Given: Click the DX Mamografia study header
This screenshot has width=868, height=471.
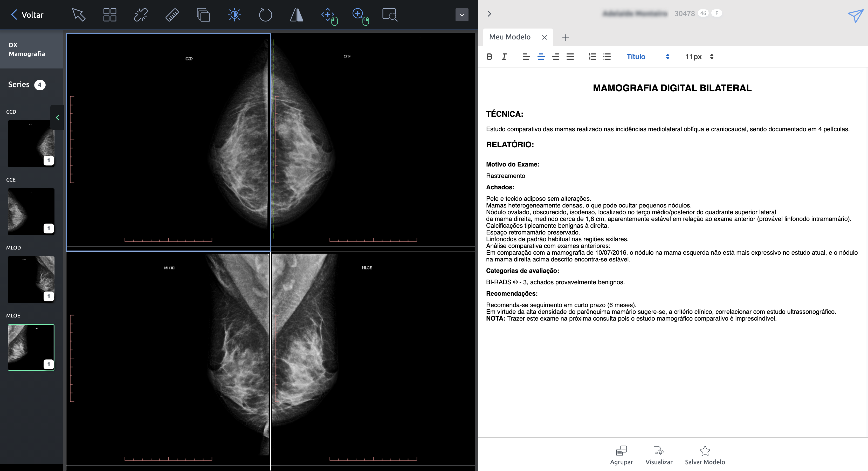Looking at the screenshot, I should pos(31,49).
